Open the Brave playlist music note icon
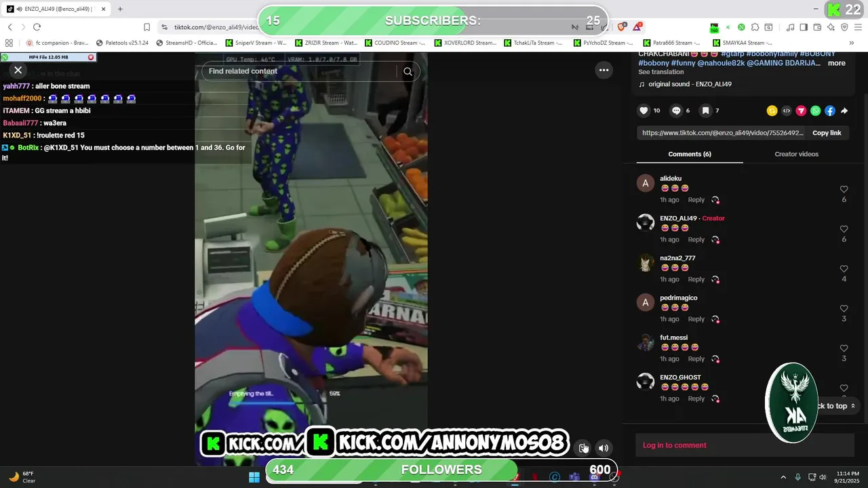 (790, 27)
